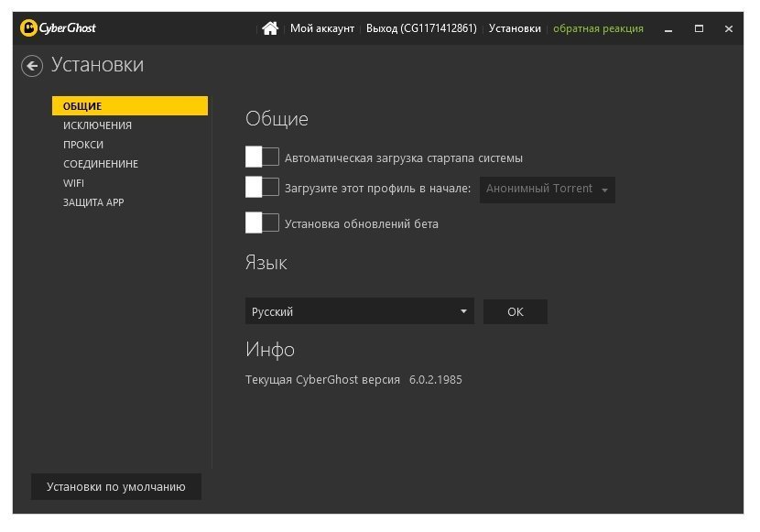The image size is (760, 532).
Task: Click Установки по умолчанию button
Action: pyautogui.click(x=116, y=486)
